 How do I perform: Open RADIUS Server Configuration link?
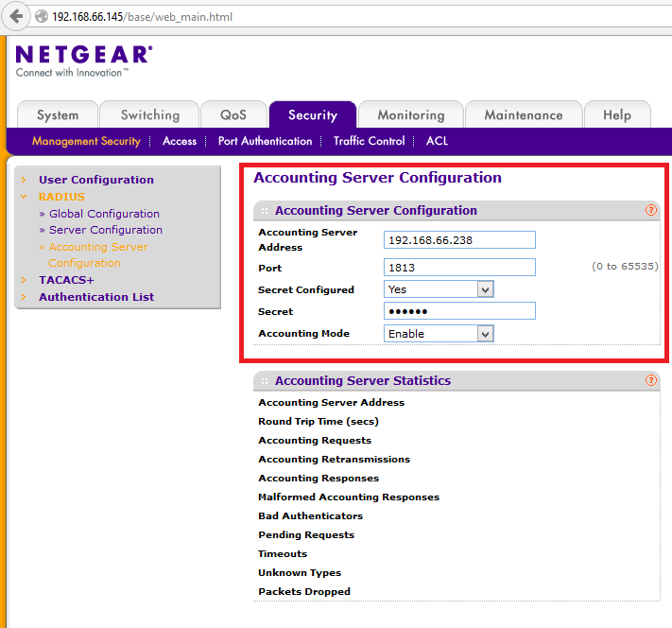(x=106, y=230)
